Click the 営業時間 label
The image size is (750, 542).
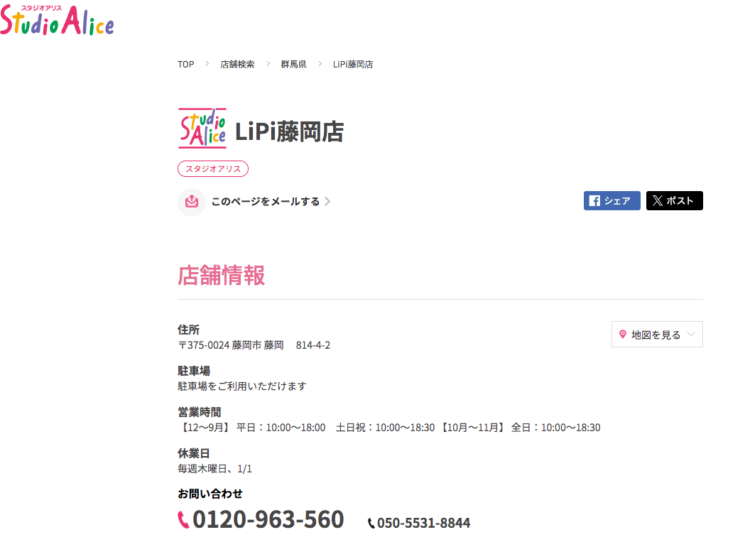(199, 412)
